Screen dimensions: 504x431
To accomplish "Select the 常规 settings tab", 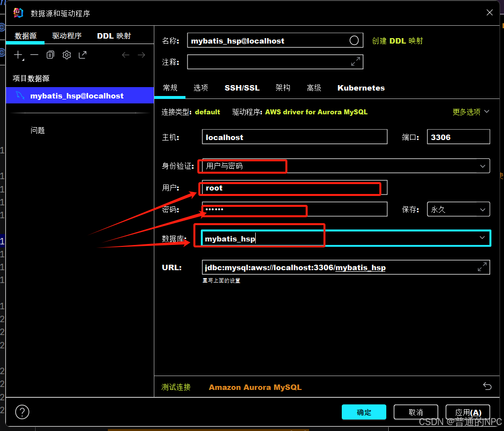I will point(170,88).
